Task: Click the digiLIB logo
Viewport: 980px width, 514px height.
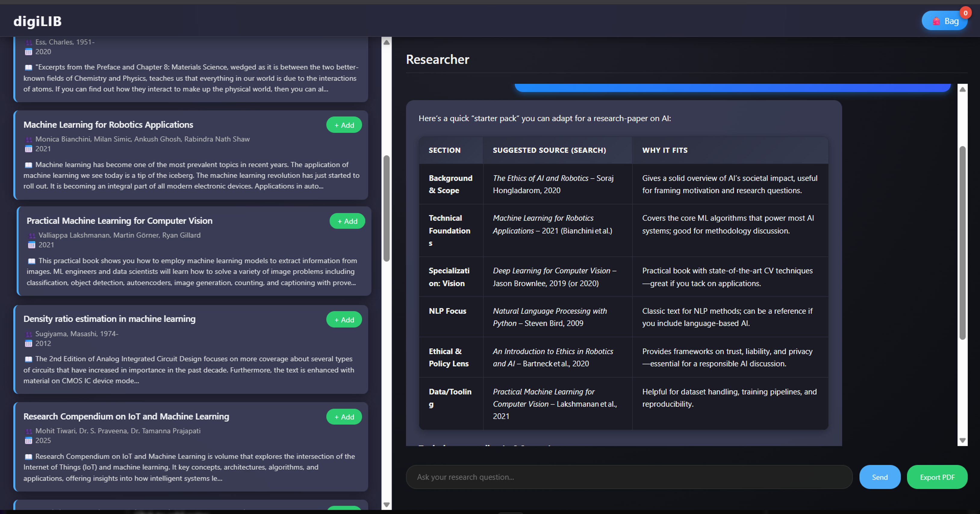Action: [x=38, y=21]
